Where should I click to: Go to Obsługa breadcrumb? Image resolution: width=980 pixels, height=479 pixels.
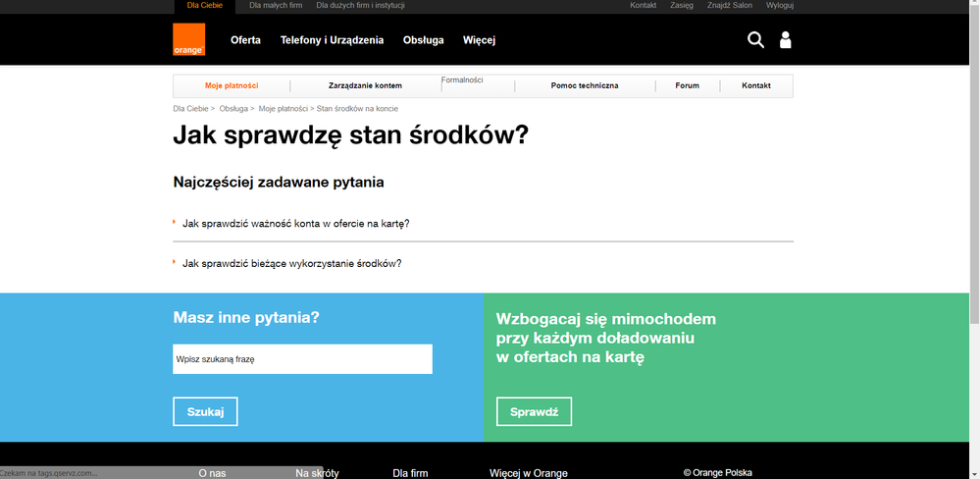pyautogui.click(x=233, y=109)
